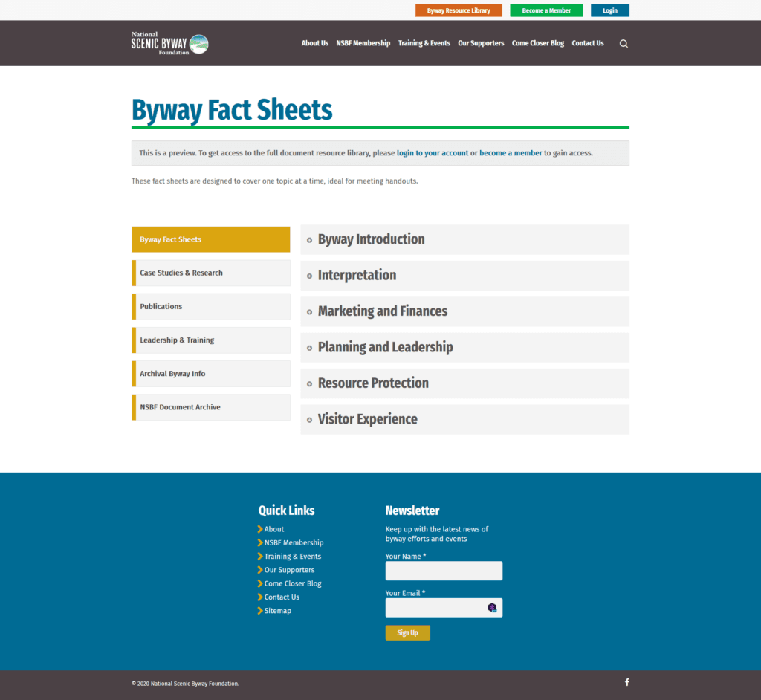761x700 pixels.
Task: Open the Sitemap quick link in footer
Action: (277, 611)
